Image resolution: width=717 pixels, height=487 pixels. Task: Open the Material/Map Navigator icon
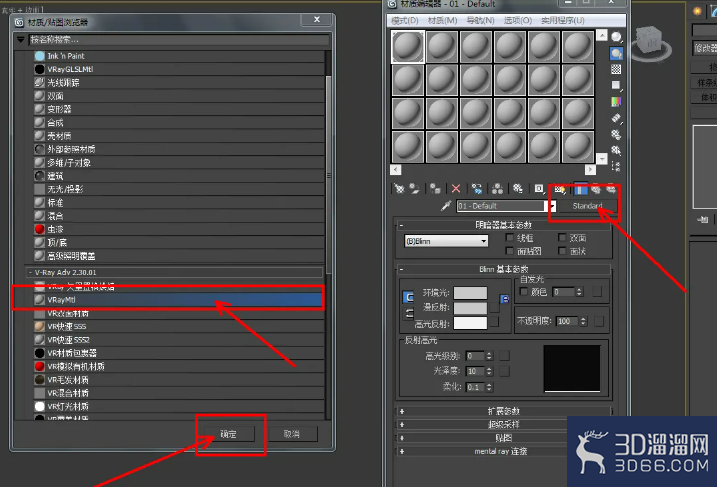(616, 166)
